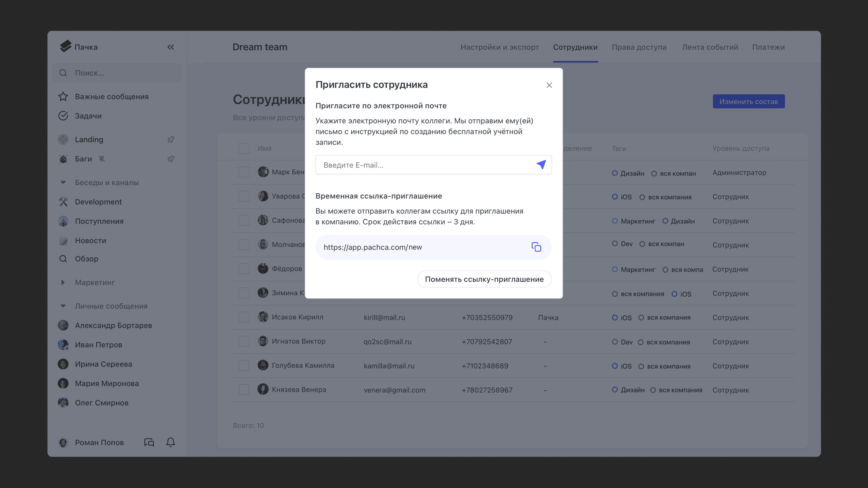Click Олег Смирнов avatar in sidebar

pos(63,402)
